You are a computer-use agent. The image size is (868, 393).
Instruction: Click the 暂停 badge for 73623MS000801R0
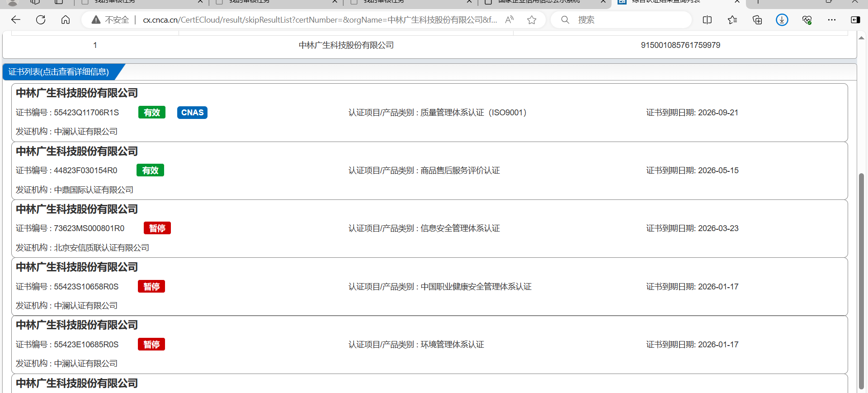coord(157,228)
